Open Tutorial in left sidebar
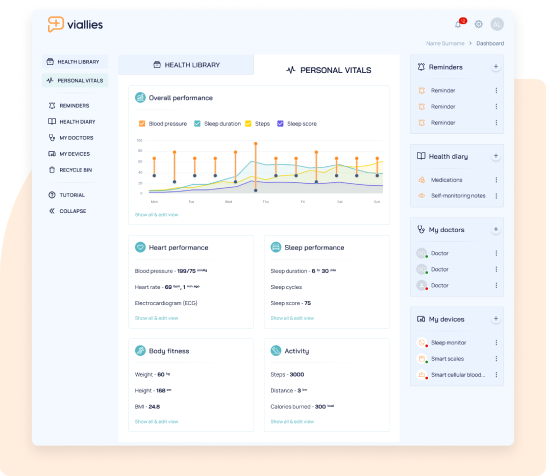 (67, 195)
